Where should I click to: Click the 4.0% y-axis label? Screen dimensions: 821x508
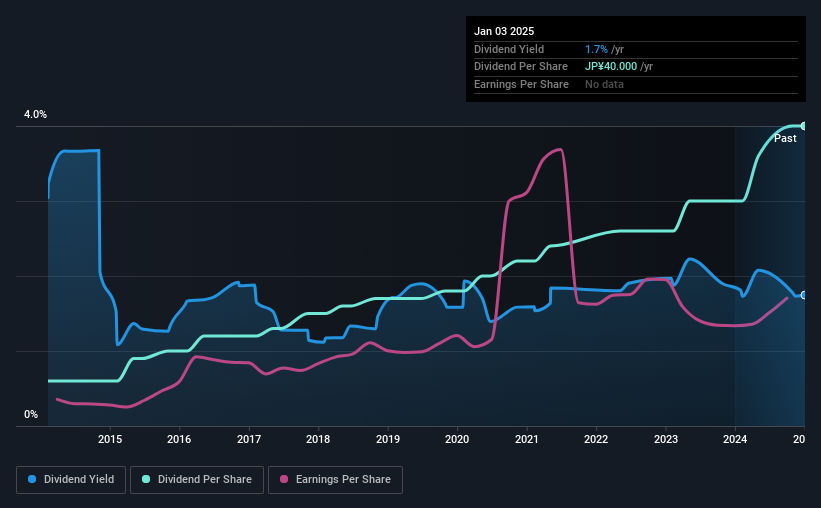[35, 114]
